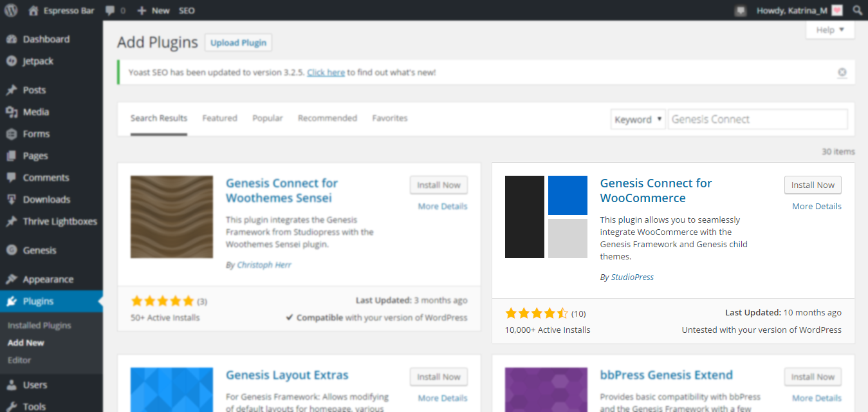Open the SEO admin bar menu

187,11
